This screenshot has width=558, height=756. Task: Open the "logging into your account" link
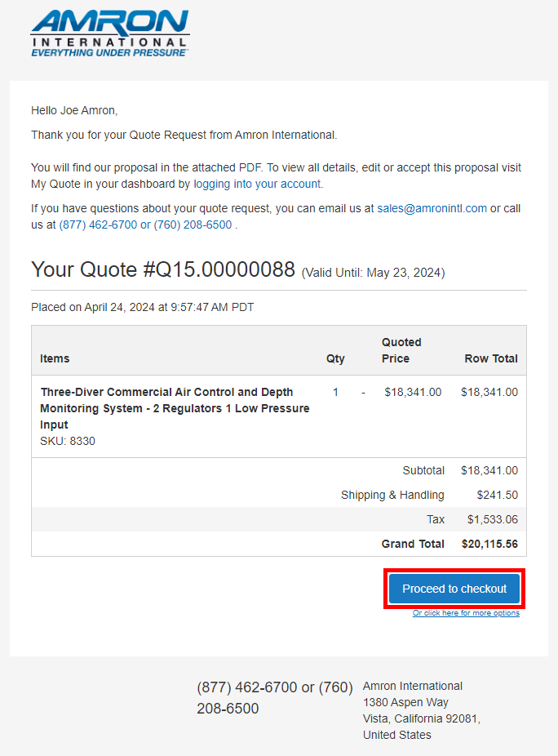click(257, 185)
